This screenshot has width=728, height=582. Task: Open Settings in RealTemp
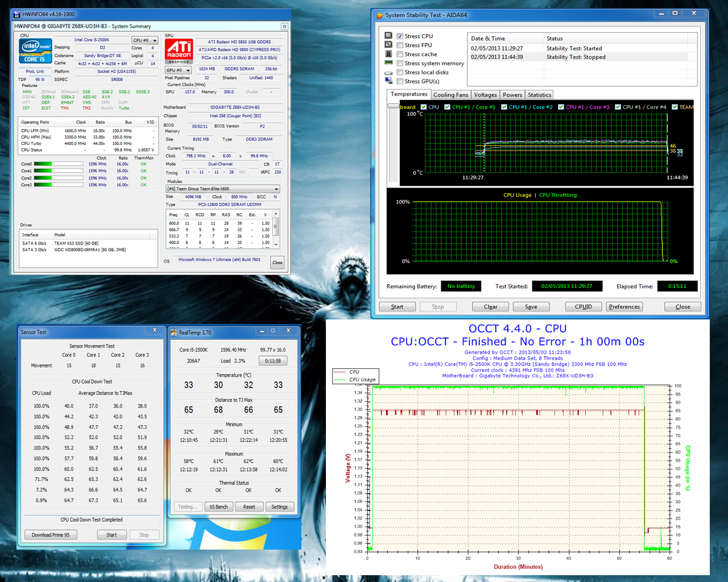(279, 507)
